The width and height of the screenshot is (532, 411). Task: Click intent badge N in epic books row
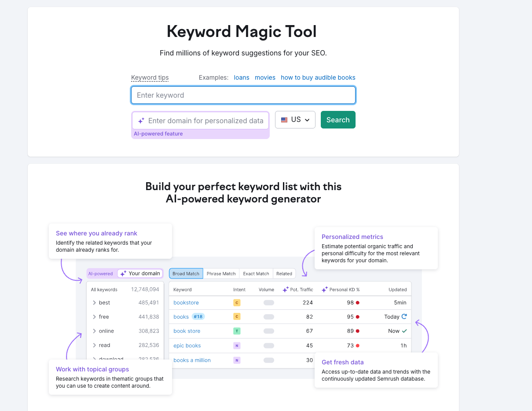point(237,345)
